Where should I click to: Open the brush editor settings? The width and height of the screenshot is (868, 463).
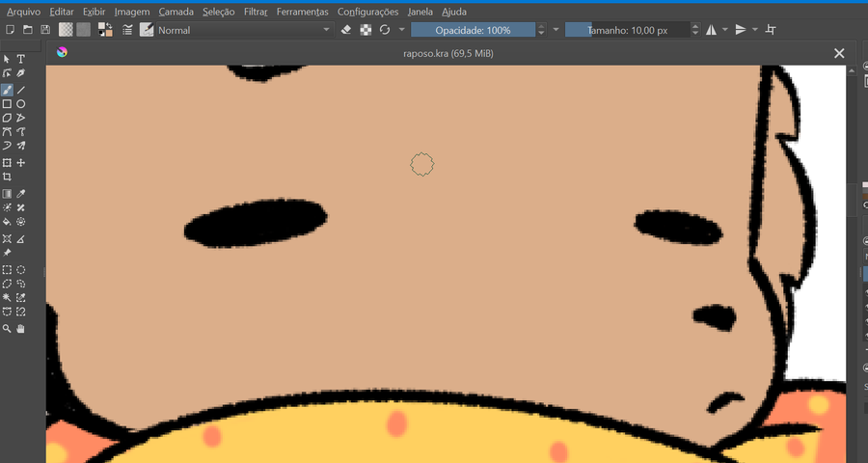[127, 30]
